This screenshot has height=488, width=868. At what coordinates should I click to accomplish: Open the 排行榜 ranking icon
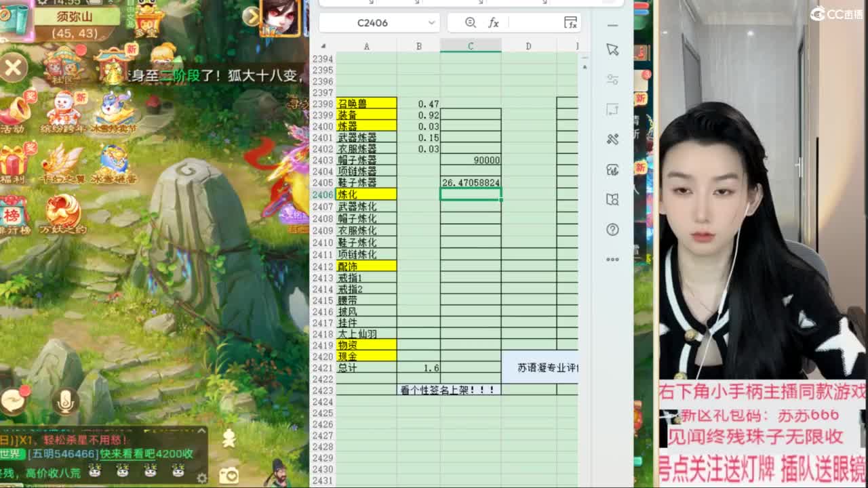click(14, 214)
